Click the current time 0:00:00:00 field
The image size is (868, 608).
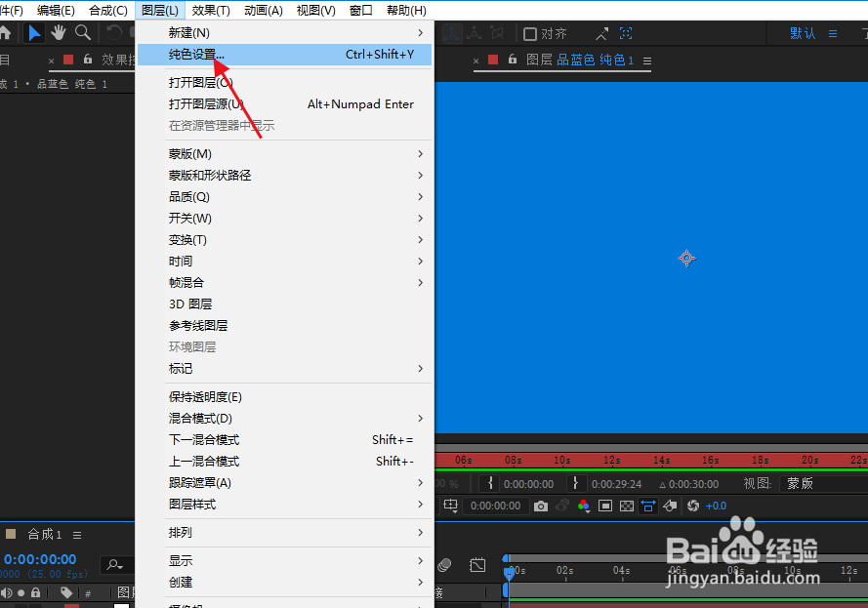coord(39,557)
